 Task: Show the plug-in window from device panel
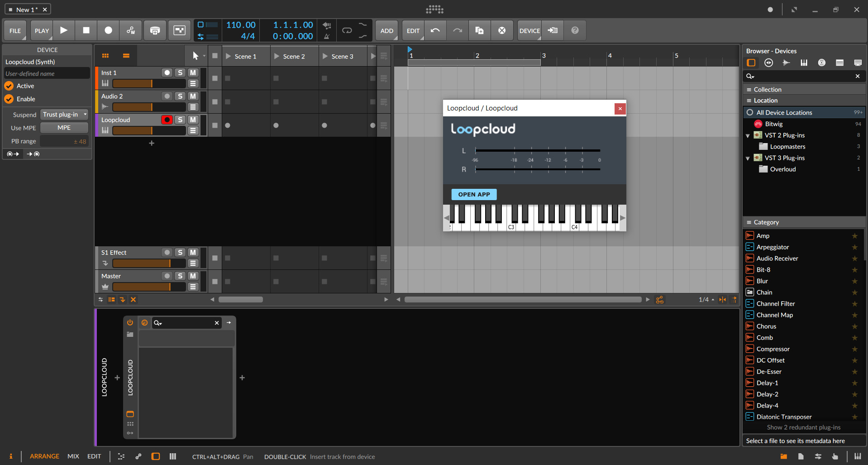pyautogui.click(x=130, y=414)
